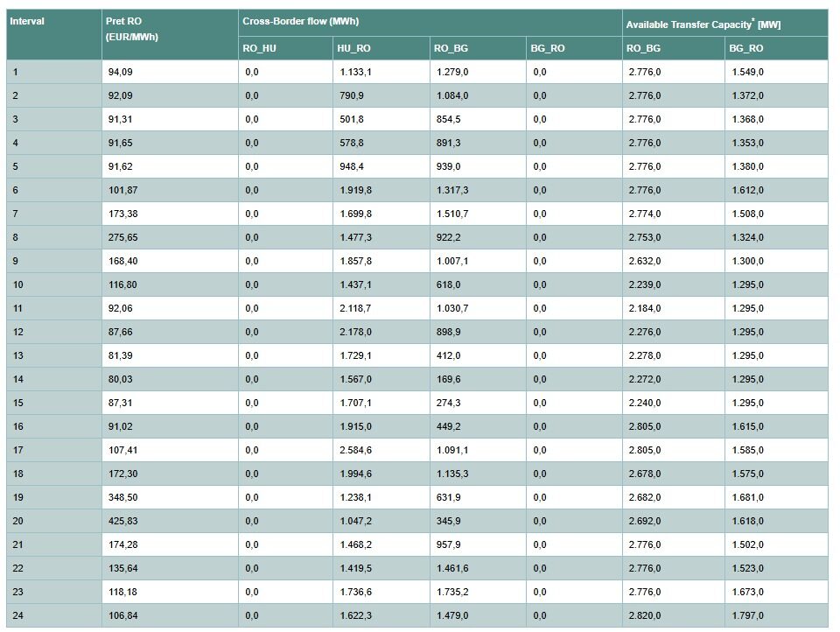This screenshot has width=840, height=632.
Task: Click price cell 94,09 in interval 1
Action: tap(121, 72)
